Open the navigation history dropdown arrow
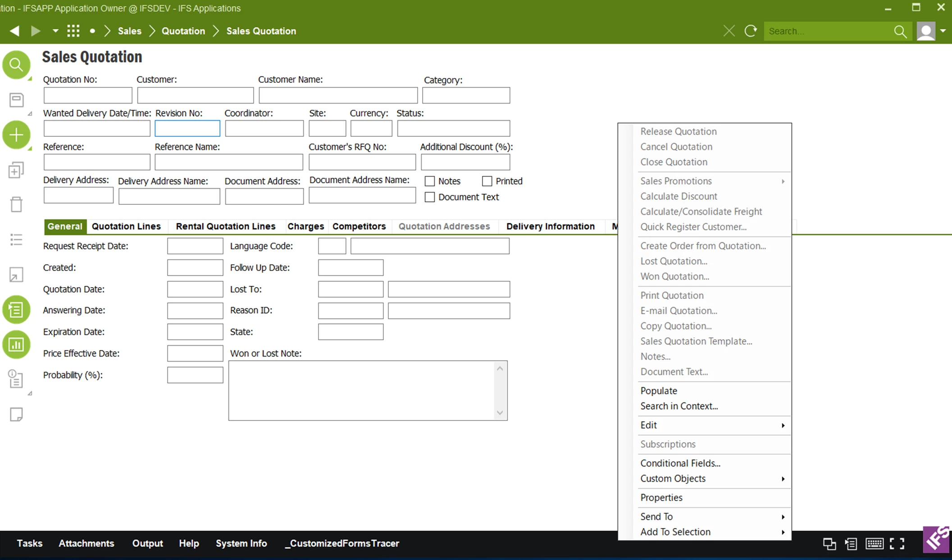Screen dimensions: 952x560 tap(55, 31)
